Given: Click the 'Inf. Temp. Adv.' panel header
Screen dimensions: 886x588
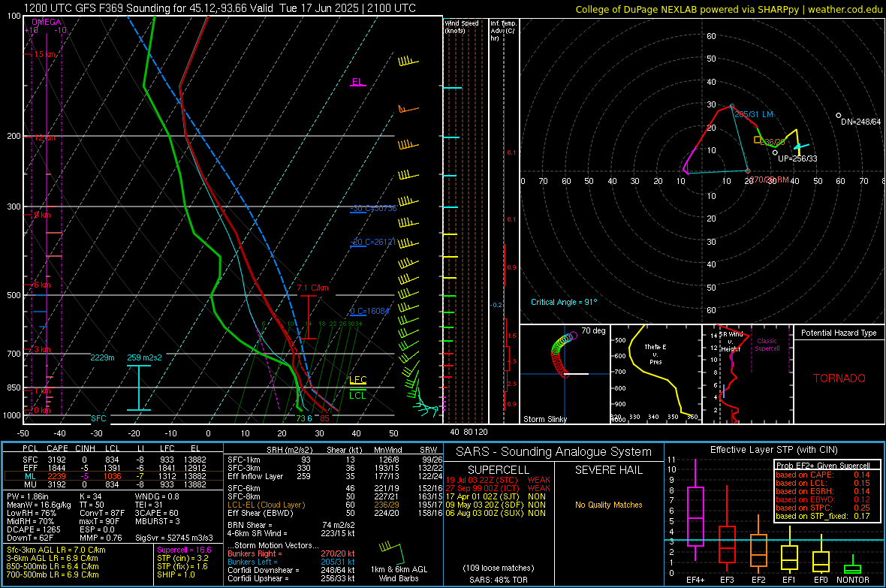Looking at the screenshot, I should [503, 31].
